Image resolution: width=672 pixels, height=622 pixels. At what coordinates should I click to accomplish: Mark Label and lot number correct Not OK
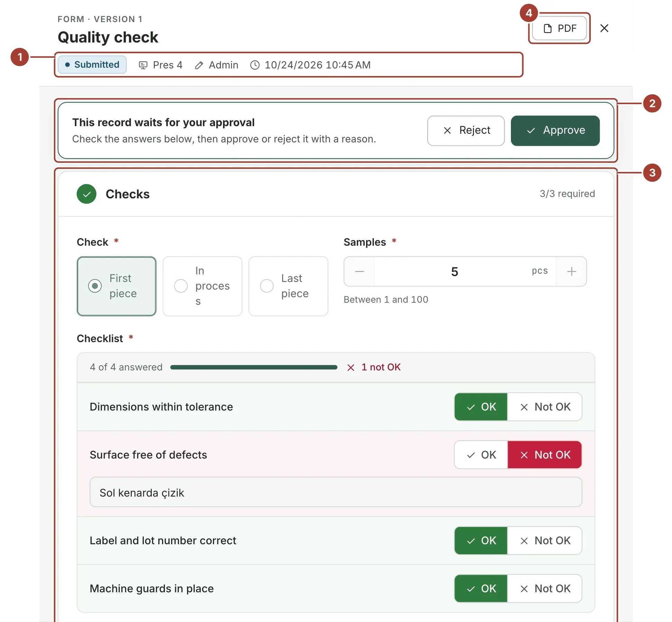pos(545,540)
